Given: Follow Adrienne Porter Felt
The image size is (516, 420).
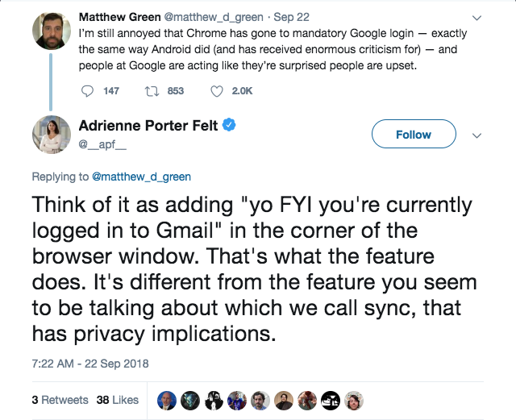Looking at the screenshot, I should pos(413,135).
